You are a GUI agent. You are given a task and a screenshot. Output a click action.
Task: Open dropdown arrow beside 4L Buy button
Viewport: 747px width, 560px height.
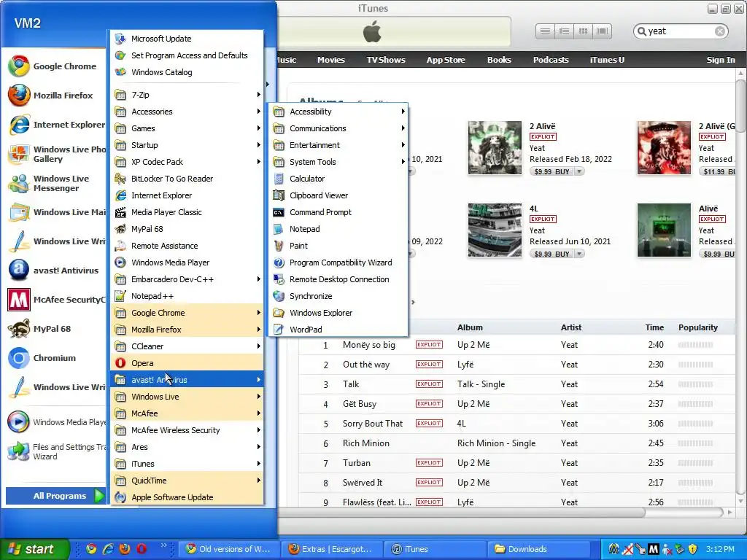(579, 254)
